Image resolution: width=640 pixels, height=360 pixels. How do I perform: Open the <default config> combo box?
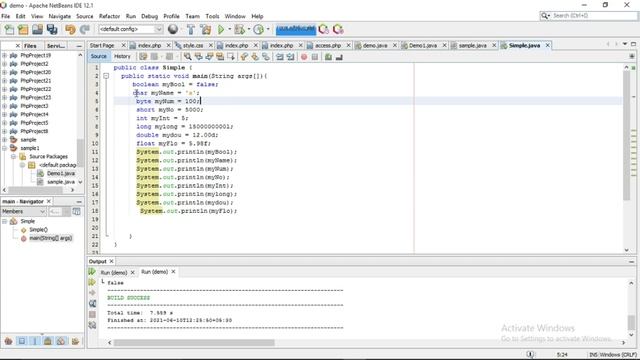(131, 29)
